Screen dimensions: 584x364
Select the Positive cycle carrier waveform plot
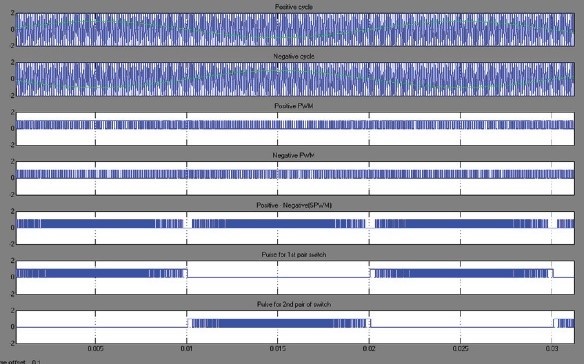[295, 30]
